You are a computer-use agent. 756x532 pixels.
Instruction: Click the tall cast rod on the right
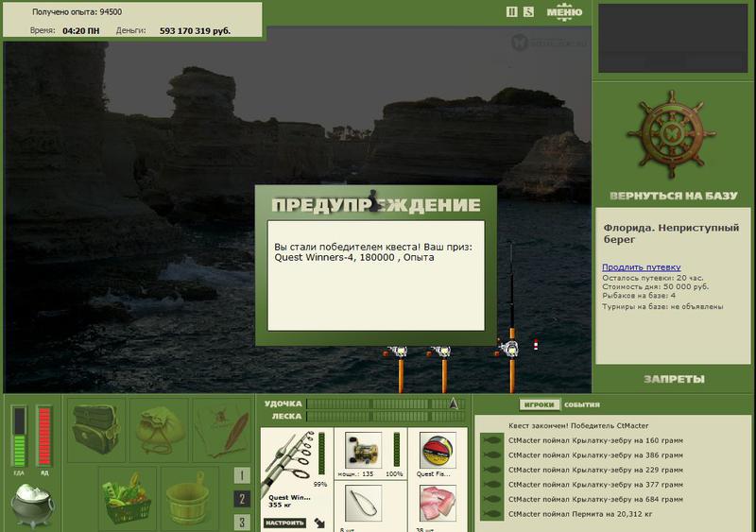(511, 318)
